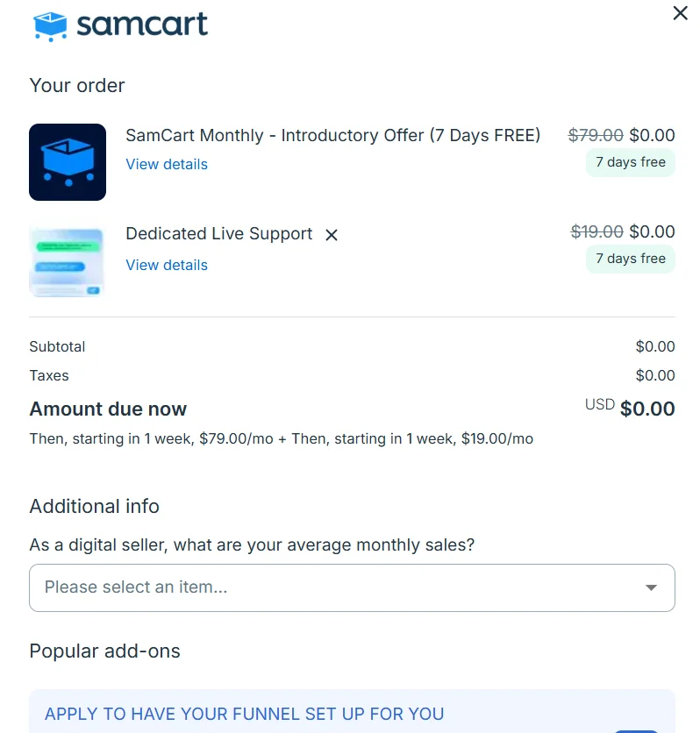700x733 pixels.
Task: Click the Dedicated Live Support product image
Action: point(68,261)
